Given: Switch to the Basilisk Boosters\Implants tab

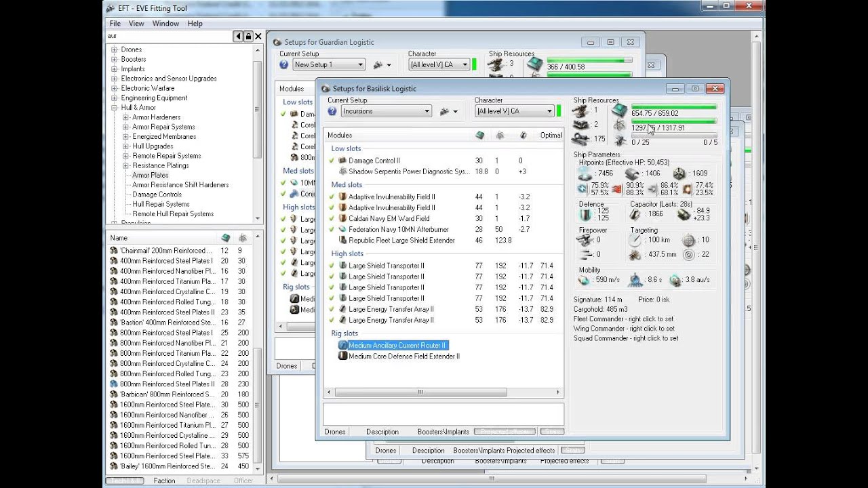Looking at the screenshot, I should (x=442, y=432).
